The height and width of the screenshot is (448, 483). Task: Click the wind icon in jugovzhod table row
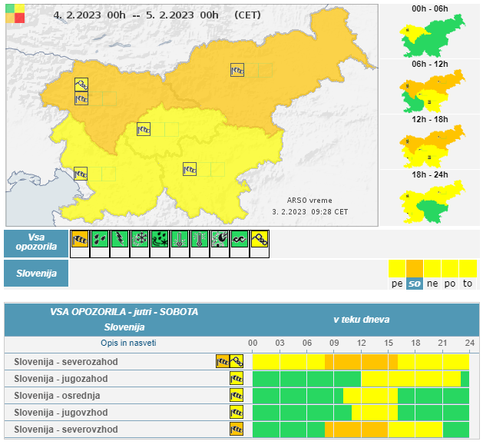pyautogui.click(x=237, y=412)
